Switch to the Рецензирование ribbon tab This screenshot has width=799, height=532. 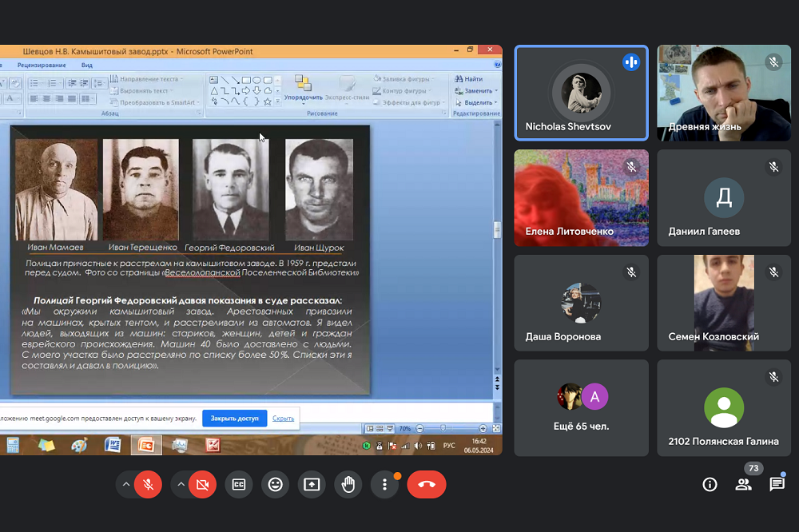pyautogui.click(x=42, y=65)
